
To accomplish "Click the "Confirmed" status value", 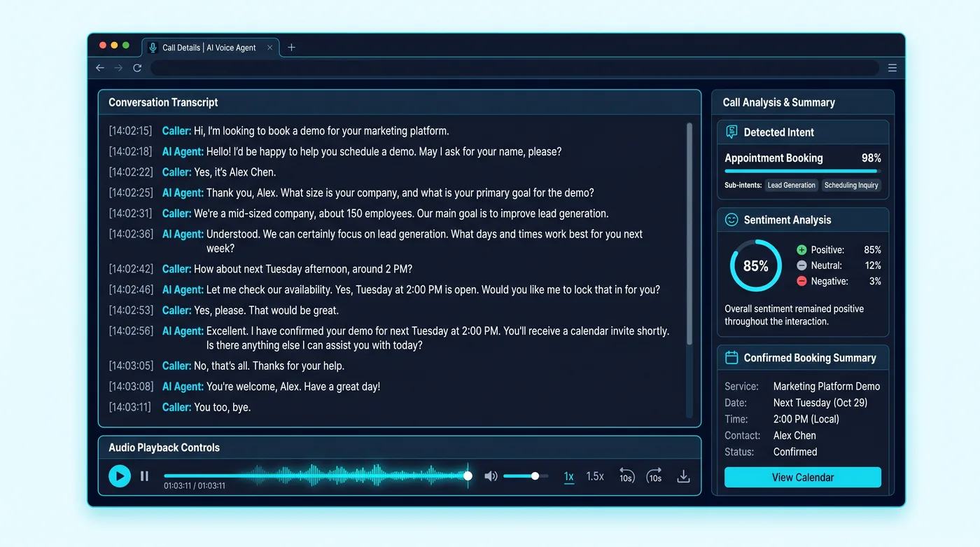I will tap(795, 452).
